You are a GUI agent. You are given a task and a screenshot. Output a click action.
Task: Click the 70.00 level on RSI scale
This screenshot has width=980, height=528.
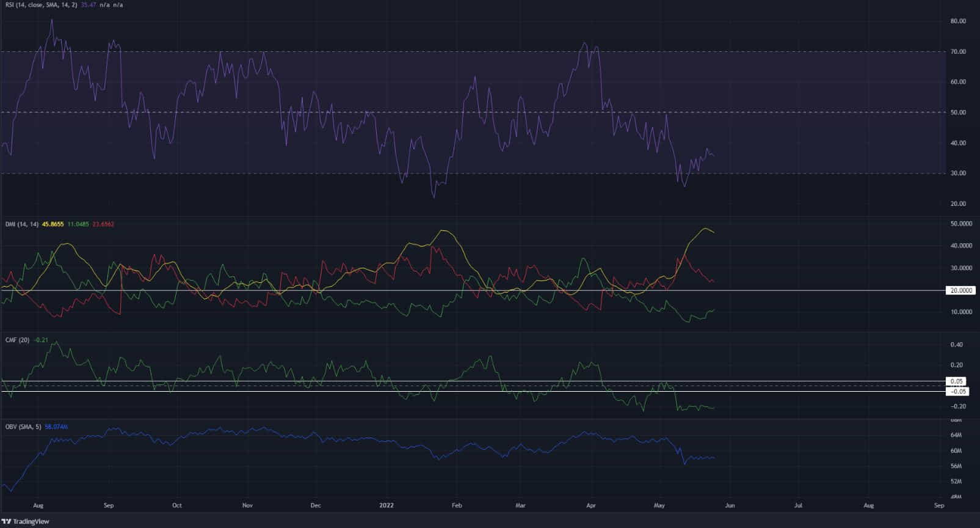click(958, 52)
